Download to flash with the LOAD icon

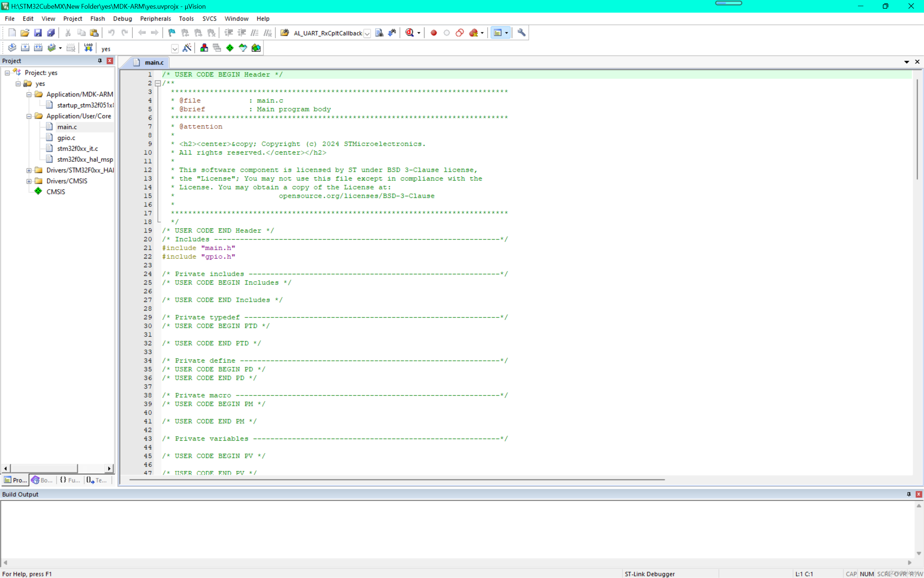(x=88, y=48)
